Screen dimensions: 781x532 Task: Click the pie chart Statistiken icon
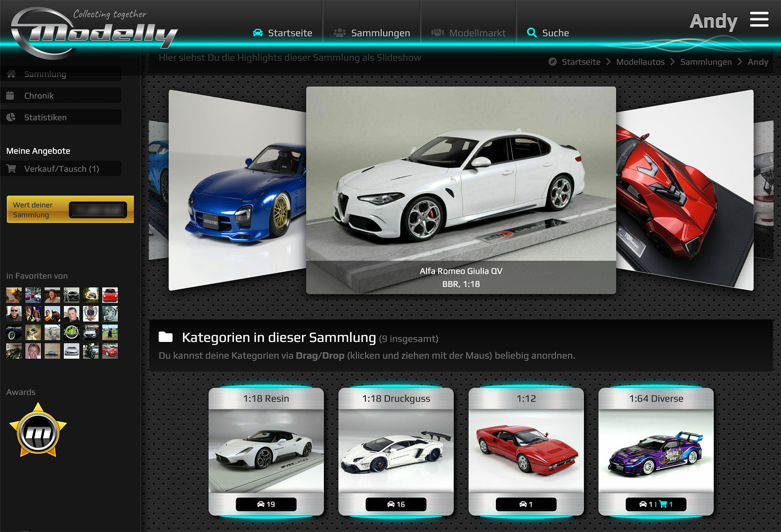click(x=11, y=117)
